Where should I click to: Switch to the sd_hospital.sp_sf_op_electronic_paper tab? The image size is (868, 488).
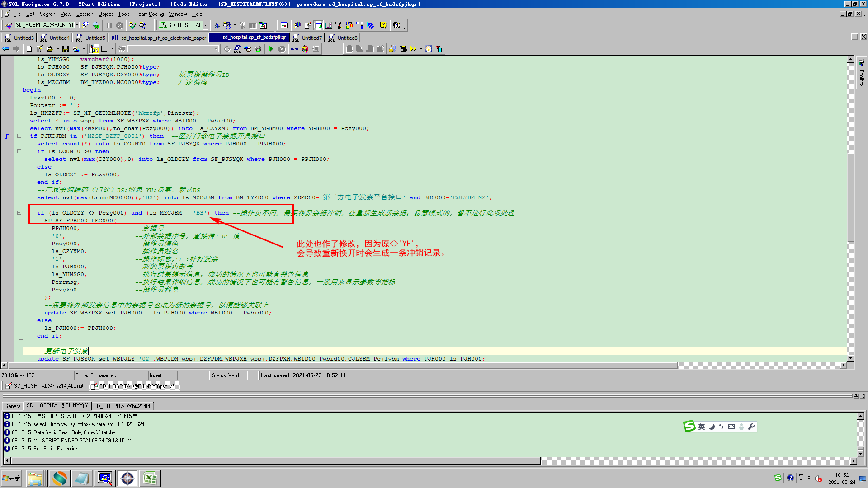(159, 38)
